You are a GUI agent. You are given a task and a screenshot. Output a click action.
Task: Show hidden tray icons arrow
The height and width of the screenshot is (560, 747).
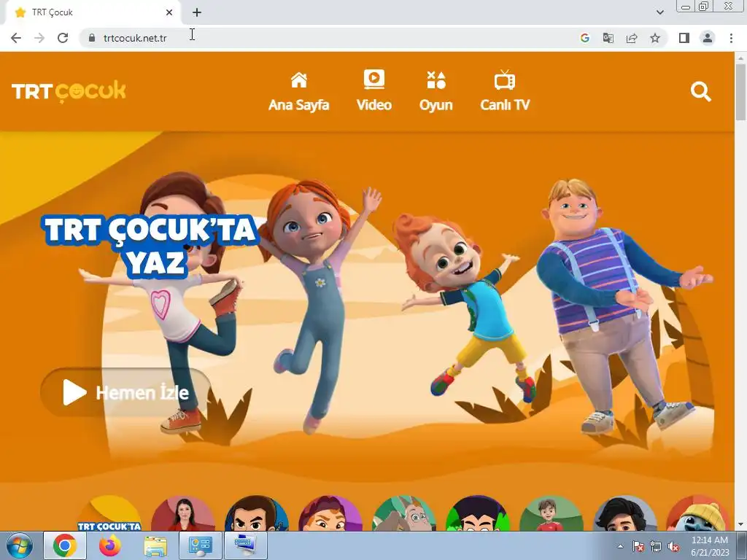tap(620, 546)
